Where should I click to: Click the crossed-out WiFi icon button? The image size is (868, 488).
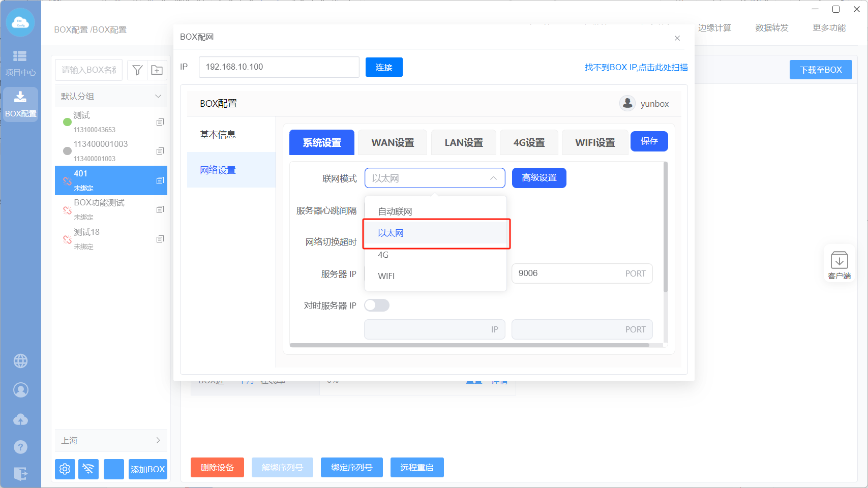pyautogui.click(x=88, y=469)
